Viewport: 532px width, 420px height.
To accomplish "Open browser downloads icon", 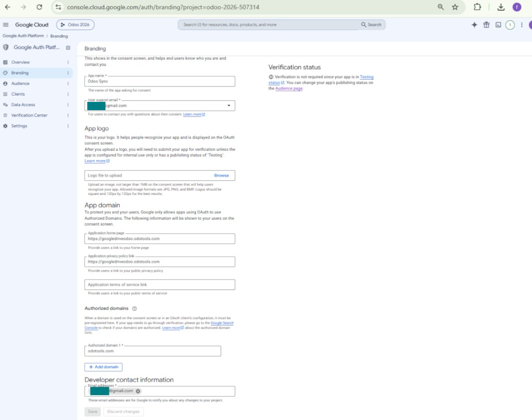I will click(501, 7).
